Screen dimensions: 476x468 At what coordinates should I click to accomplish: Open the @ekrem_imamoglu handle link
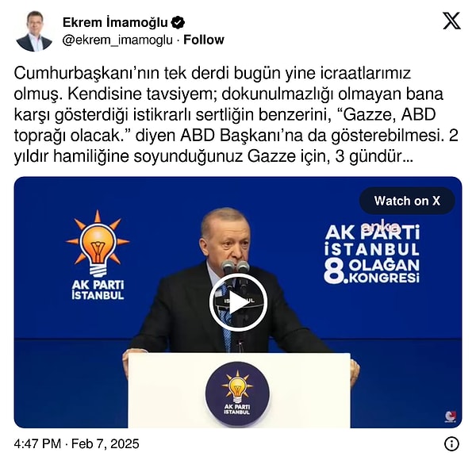coord(117,40)
